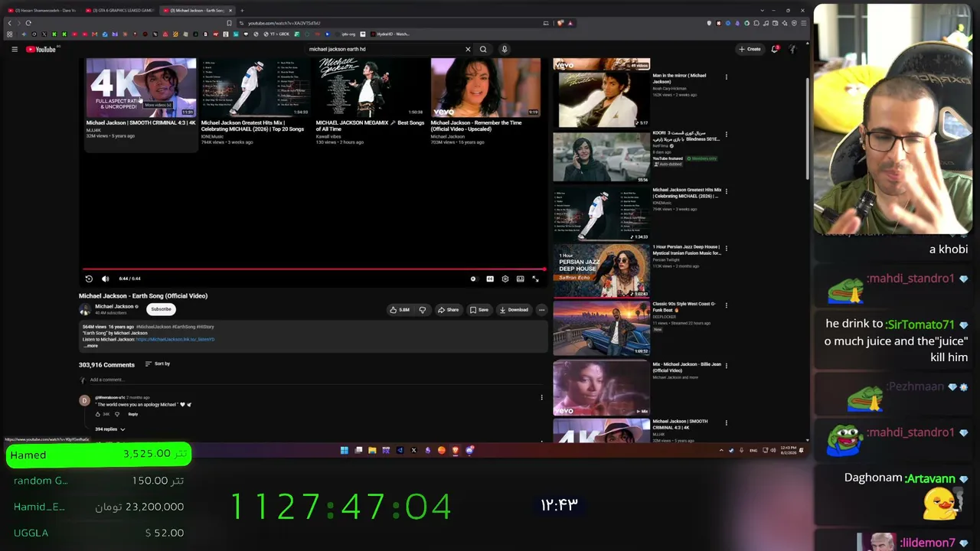Like the 'world owes you an apology' comment
Screen dimensions: 980x551
coord(98,414)
